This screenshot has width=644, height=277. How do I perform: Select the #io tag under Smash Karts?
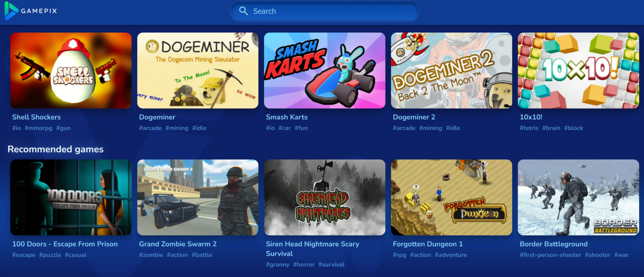(x=270, y=128)
